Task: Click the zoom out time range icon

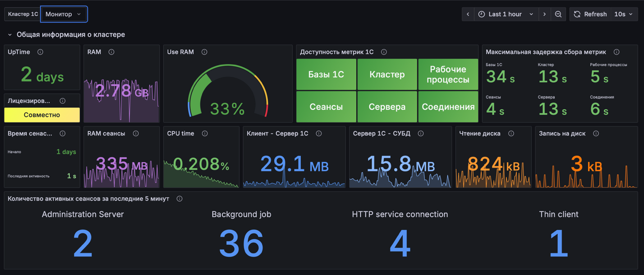Action: coord(558,14)
